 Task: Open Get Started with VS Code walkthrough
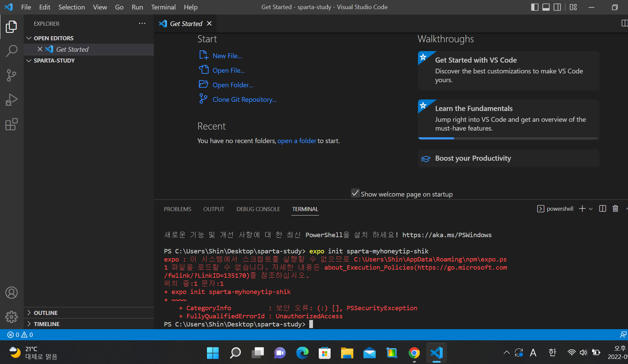(x=508, y=70)
